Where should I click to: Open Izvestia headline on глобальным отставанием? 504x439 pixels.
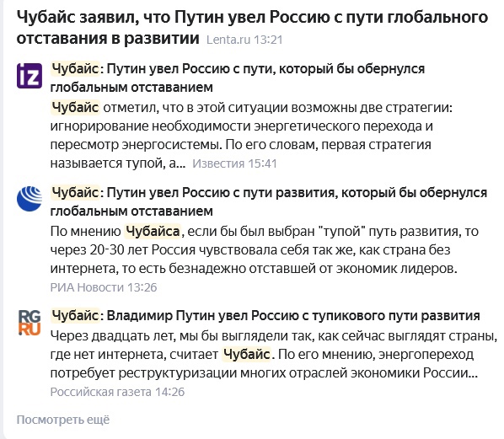[238, 78]
